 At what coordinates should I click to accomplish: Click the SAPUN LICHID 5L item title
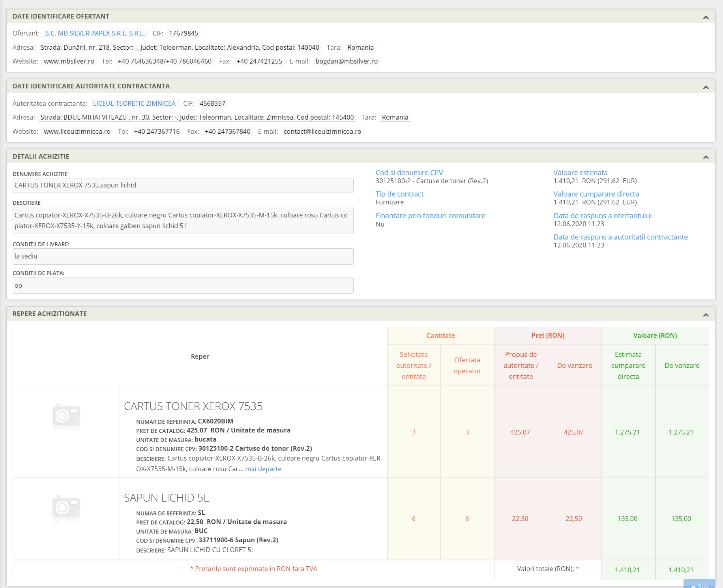point(167,498)
